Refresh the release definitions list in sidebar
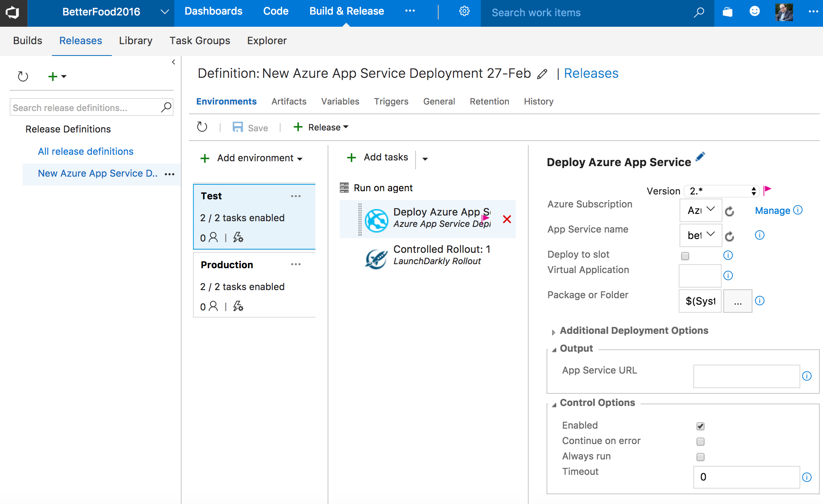The image size is (823, 504). click(x=23, y=76)
